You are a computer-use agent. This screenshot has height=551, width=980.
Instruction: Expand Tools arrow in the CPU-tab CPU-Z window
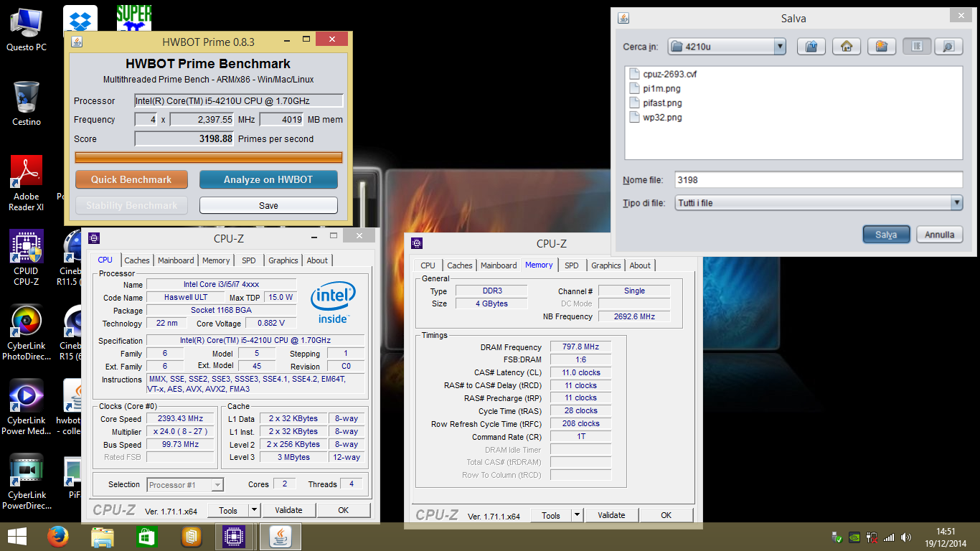click(x=254, y=510)
